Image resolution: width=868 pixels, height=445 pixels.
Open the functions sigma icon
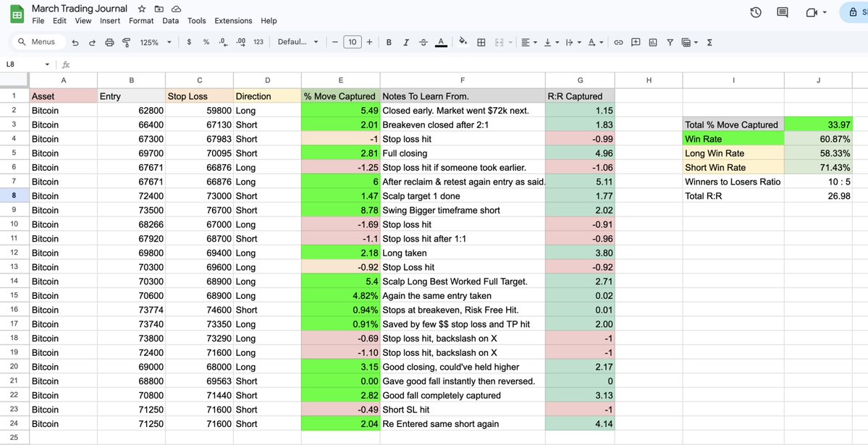(x=709, y=42)
